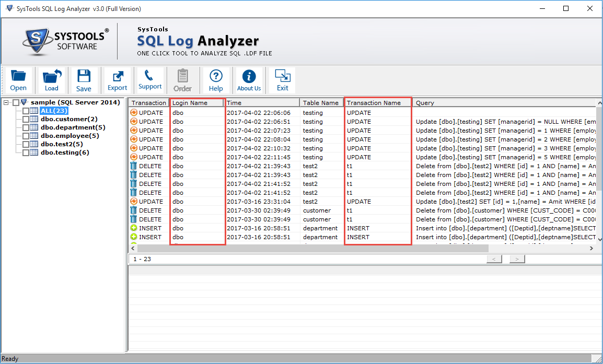
Task: Select the dbo.employee(5) checkbox
Action: tap(26, 136)
